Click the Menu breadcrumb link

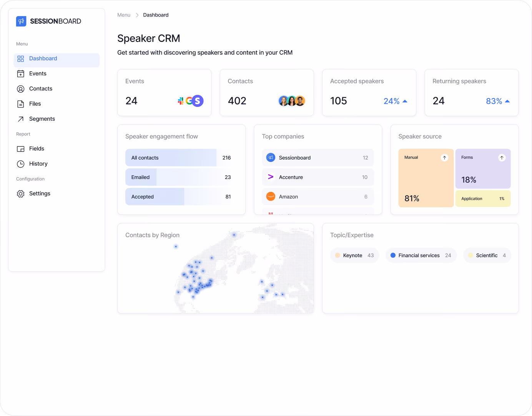point(124,15)
